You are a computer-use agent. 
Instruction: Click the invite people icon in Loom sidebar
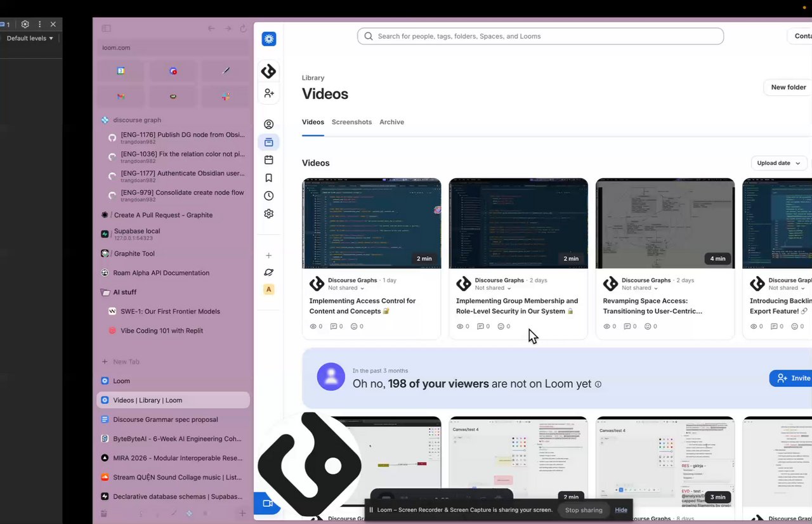tap(269, 93)
